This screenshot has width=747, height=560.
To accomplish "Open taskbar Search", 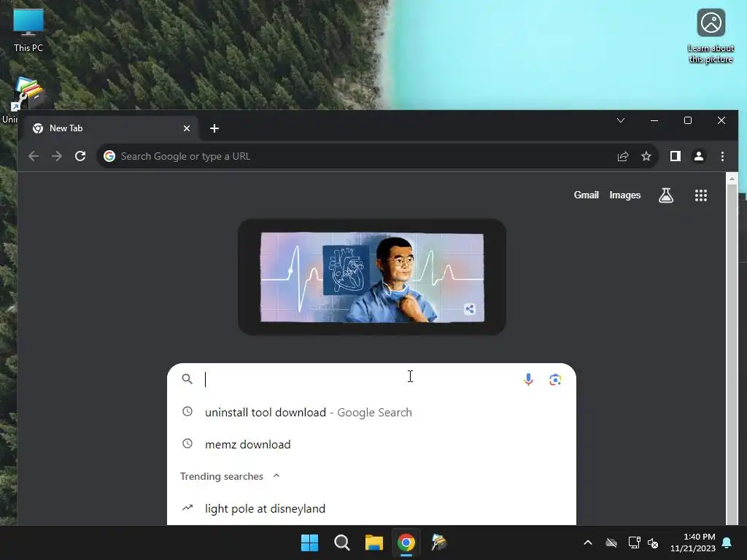I will [342, 542].
